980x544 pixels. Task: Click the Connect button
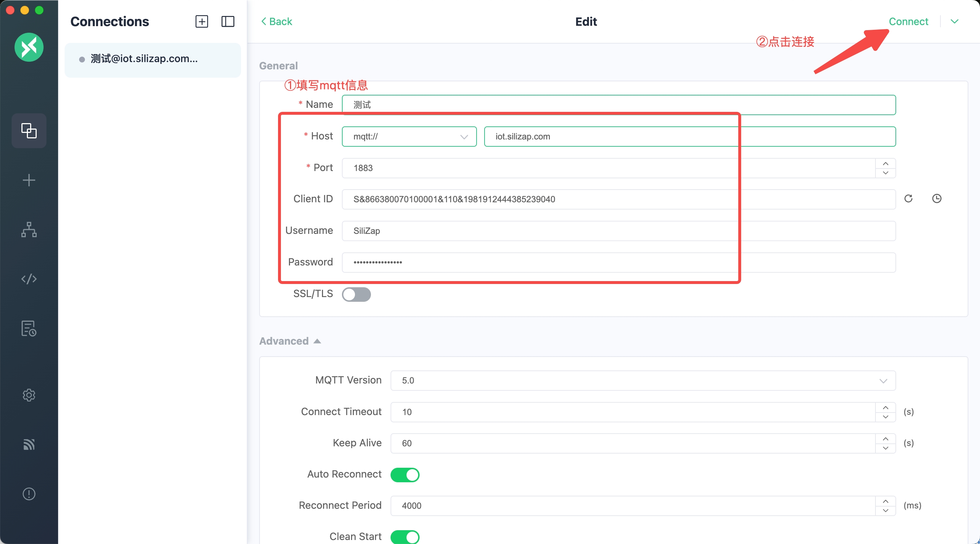tap(908, 21)
